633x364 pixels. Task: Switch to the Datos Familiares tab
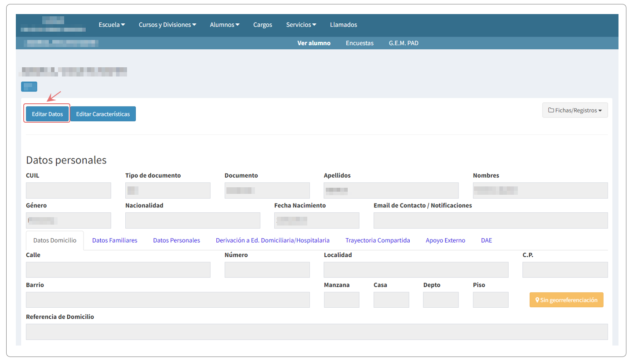115,240
